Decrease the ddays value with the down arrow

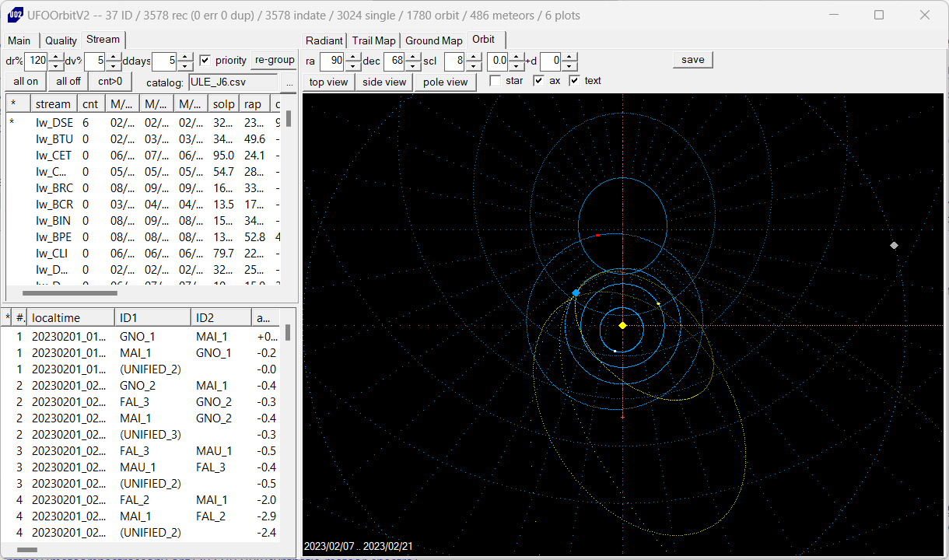pyautogui.click(x=185, y=65)
